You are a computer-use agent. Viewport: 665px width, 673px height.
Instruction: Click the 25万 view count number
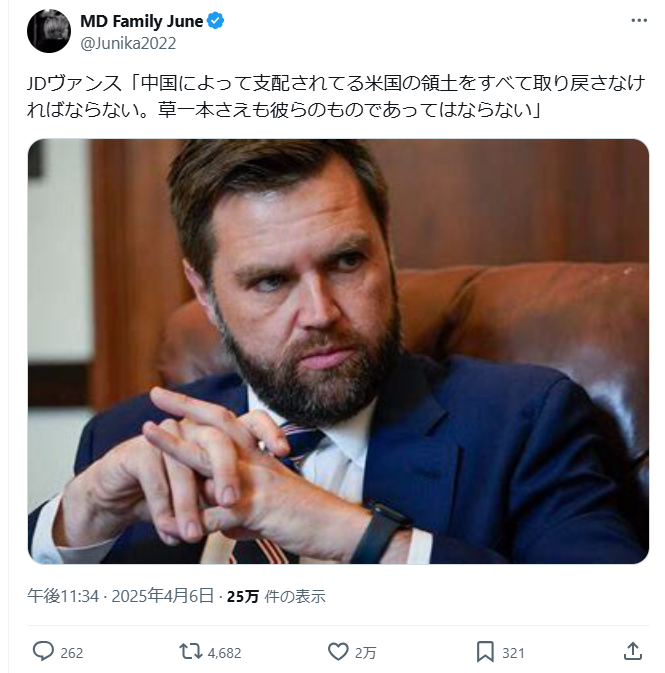243,596
